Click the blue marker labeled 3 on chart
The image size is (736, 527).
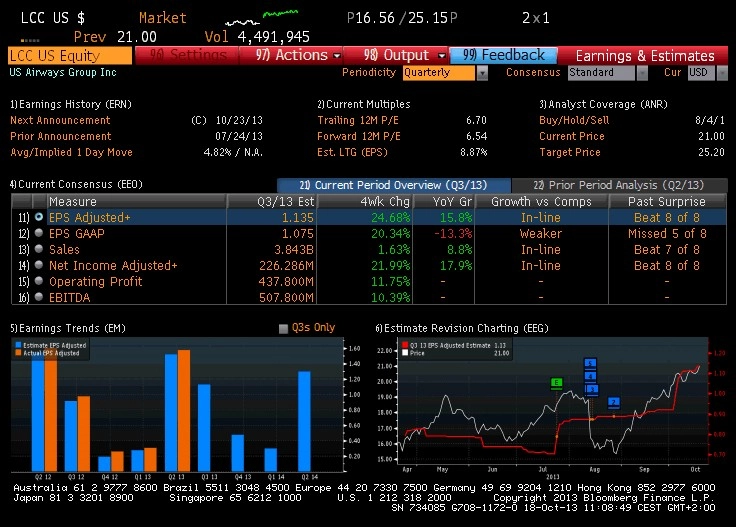tap(592, 390)
